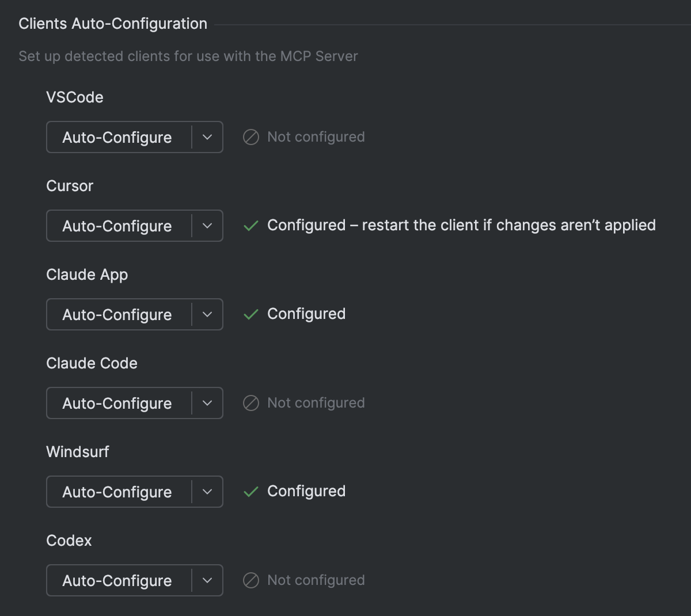Expand the Codex Auto-Configure dropdown
The image size is (691, 616).
click(x=208, y=580)
